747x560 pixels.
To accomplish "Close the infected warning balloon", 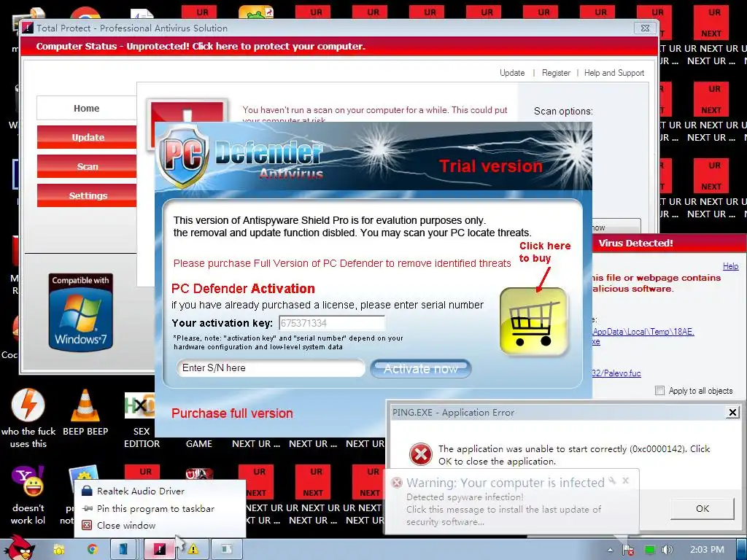I will click(626, 481).
